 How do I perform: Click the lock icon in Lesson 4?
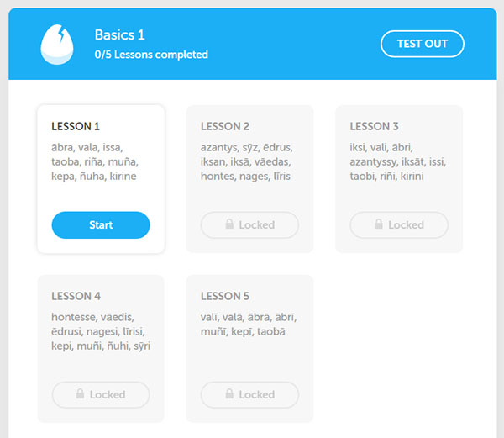[x=80, y=393]
